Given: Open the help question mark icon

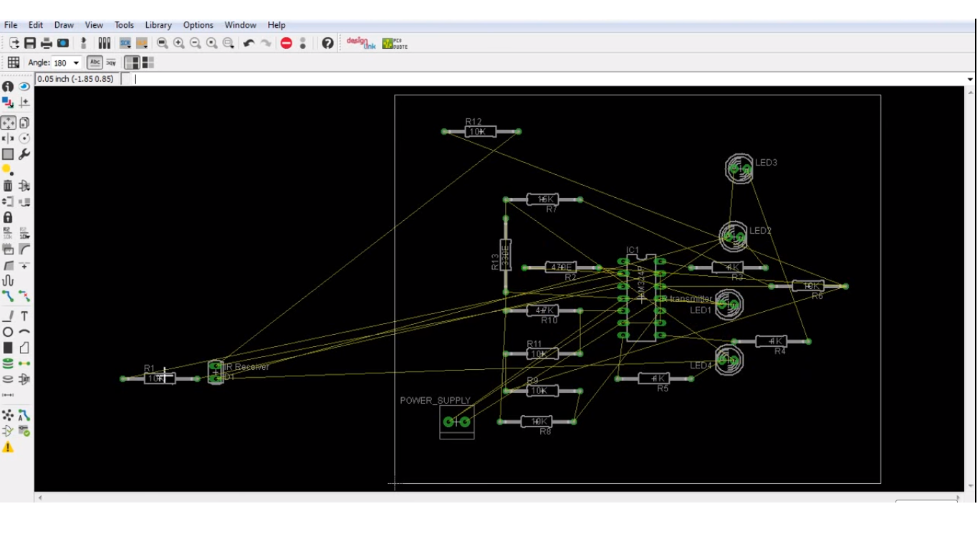Looking at the screenshot, I should [327, 44].
